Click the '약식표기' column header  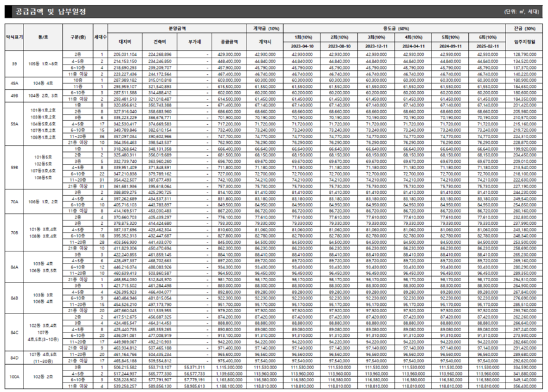(x=14, y=37)
